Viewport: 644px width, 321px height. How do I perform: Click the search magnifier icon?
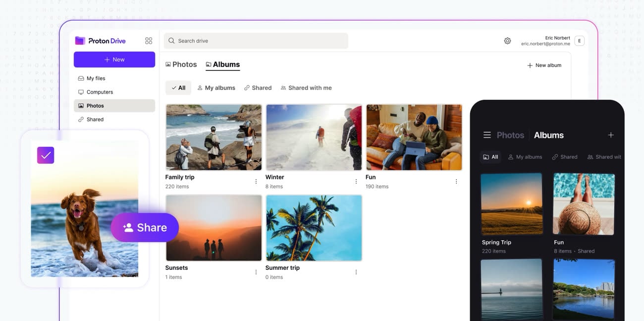pos(171,41)
